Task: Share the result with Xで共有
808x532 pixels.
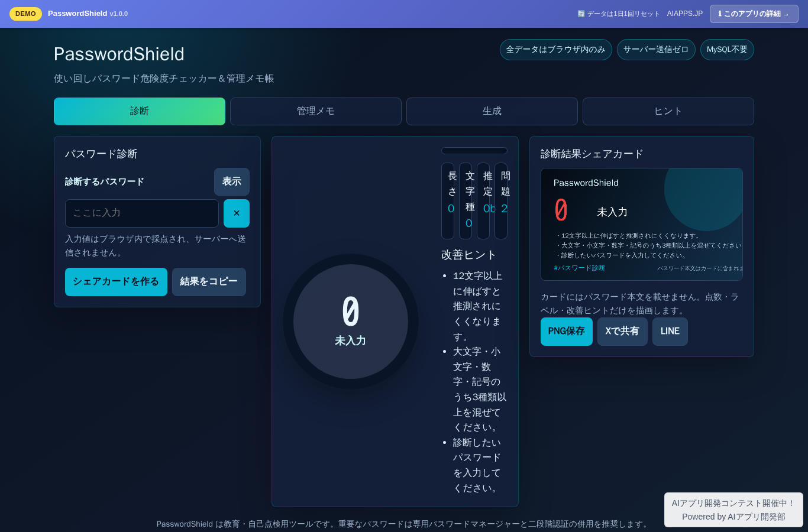Action: coord(622,332)
